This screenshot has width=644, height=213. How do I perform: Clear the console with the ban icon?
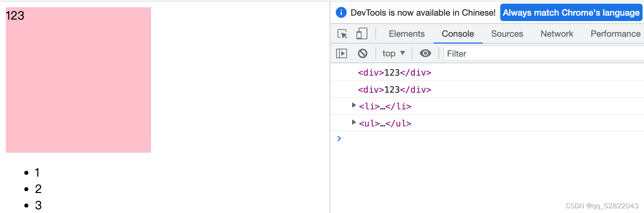[362, 53]
